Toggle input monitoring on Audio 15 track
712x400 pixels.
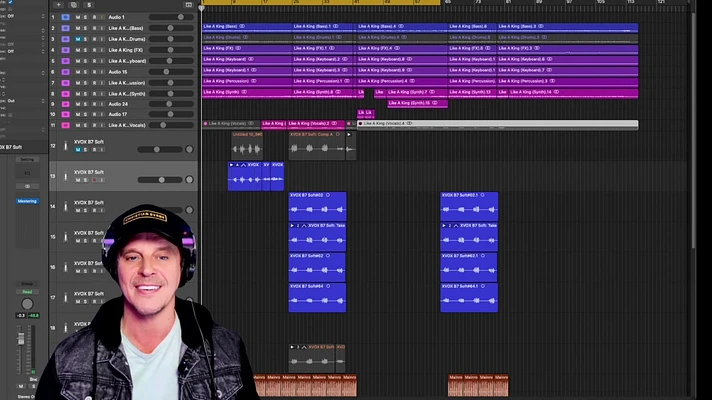point(101,71)
